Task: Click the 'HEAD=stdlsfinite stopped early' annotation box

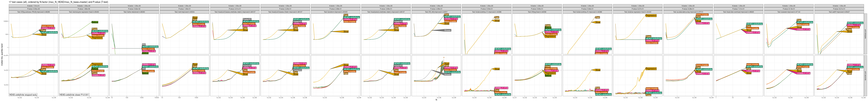Action: (x=23, y=95)
